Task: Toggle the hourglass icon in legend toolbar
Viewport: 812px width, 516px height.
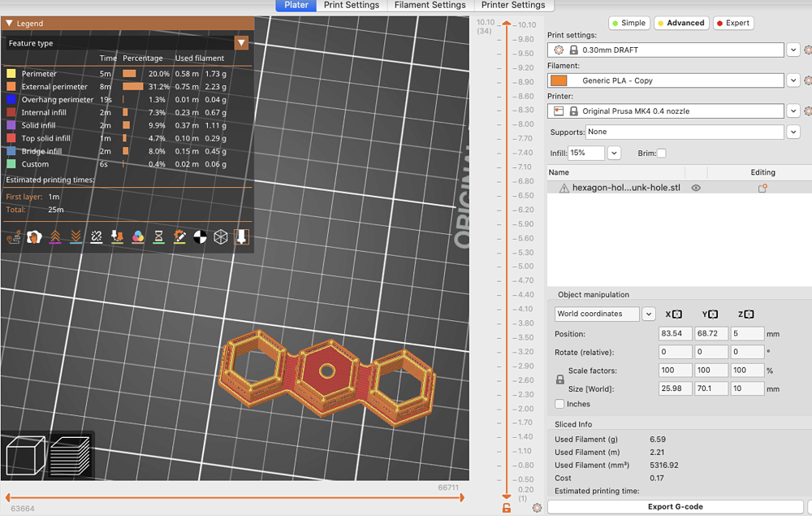Action: [159, 237]
